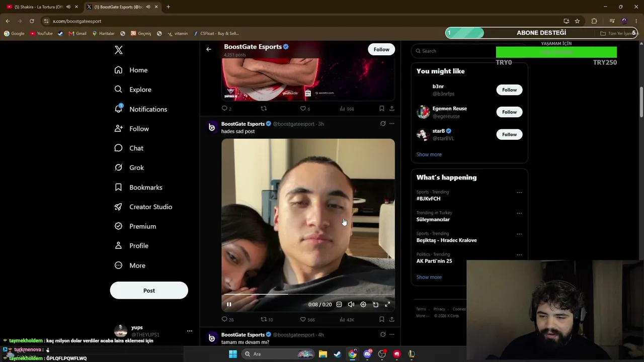644x362 pixels.
Task: Pause the playing video
Action: (229, 304)
